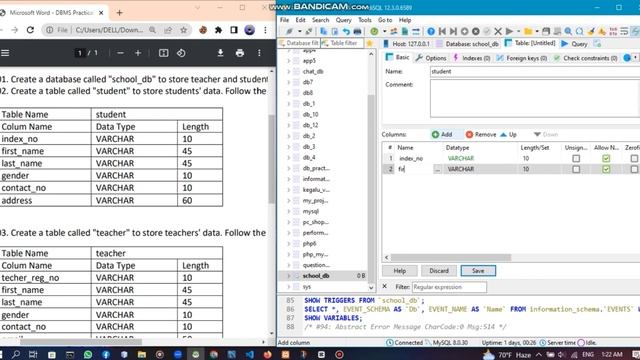
Task: Click the disconnect icon in HeidiSQL toolbar
Action: 309,31
